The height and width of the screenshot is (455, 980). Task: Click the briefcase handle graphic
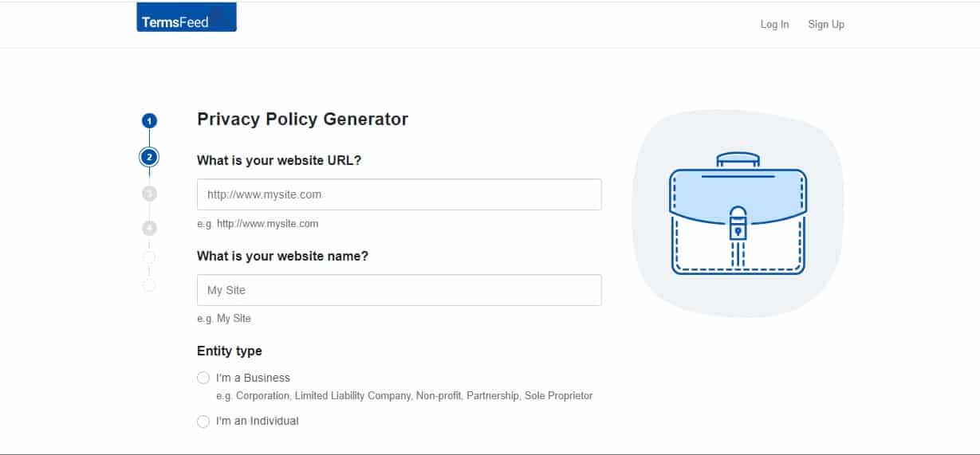(x=738, y=159)
